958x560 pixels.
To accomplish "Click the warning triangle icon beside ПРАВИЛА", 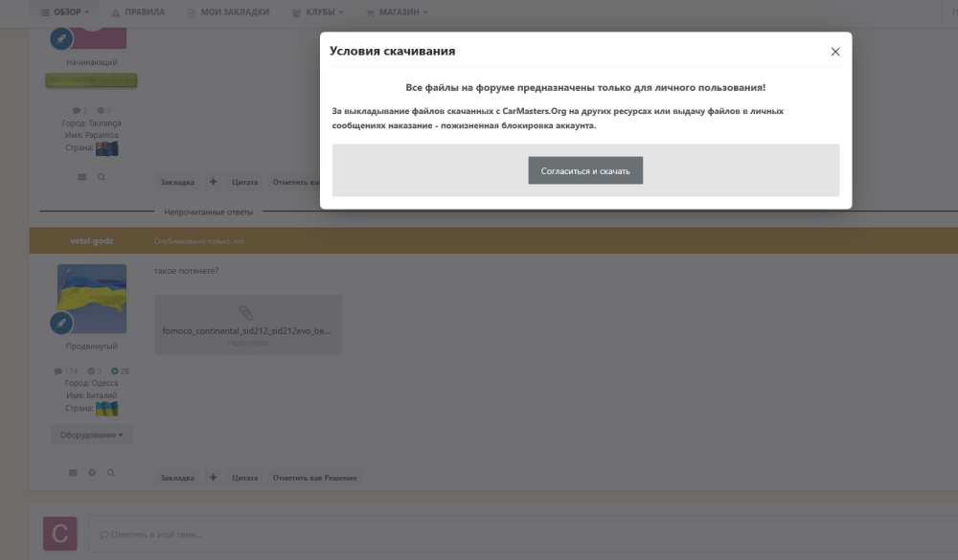I will [x=116, y=12].
